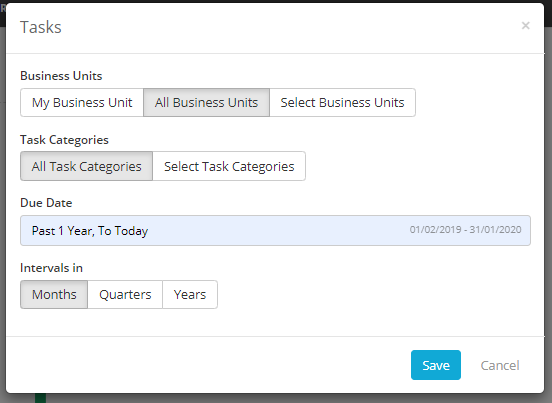
Task: Open Select Business Units option
Action: pos(342,102)
